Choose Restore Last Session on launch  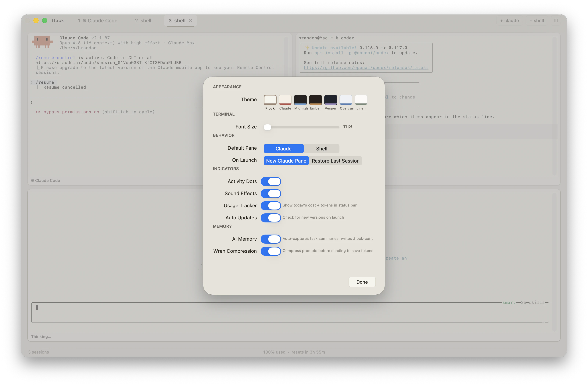point(335,161)
